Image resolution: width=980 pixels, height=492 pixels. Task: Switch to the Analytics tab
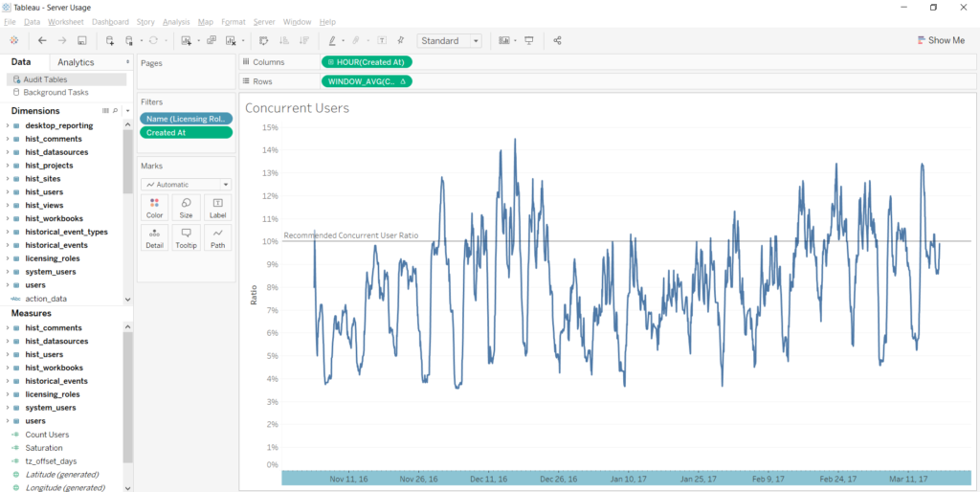[x=76, y=62]
